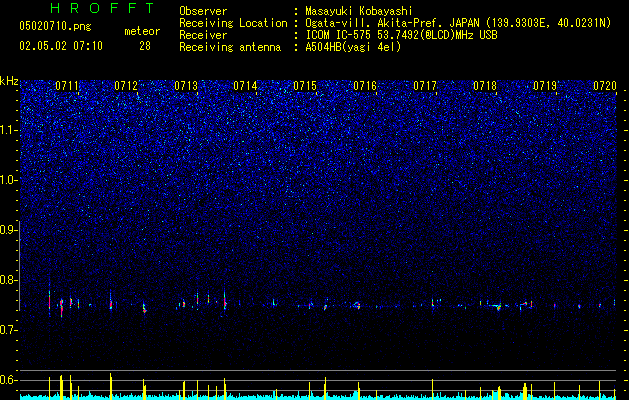Click the kHz axis unit label
Viewport: 629px width, 400px height.
coord(9,81)
